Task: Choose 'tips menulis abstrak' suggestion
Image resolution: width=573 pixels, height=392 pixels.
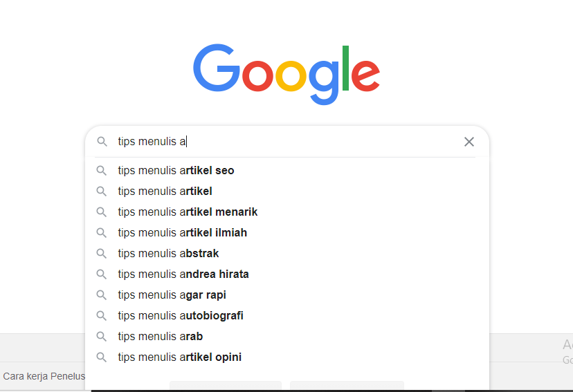Action: (x=287, y=253)
